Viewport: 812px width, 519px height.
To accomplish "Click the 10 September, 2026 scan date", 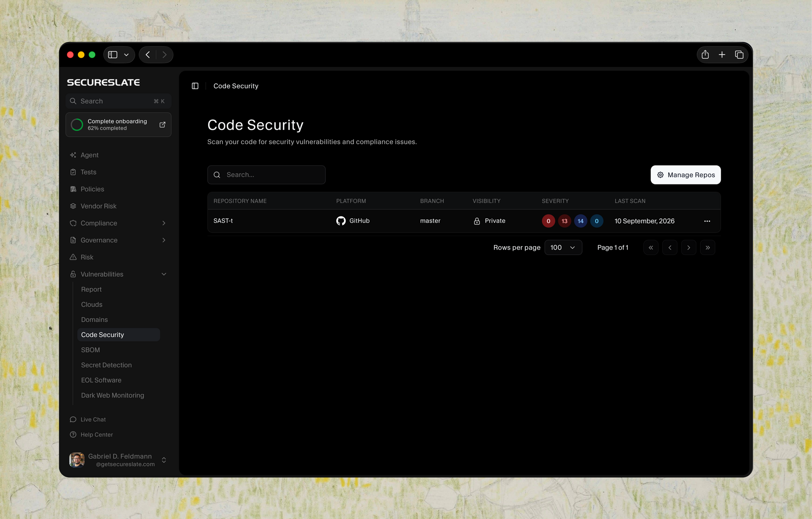I will point(644,221).
